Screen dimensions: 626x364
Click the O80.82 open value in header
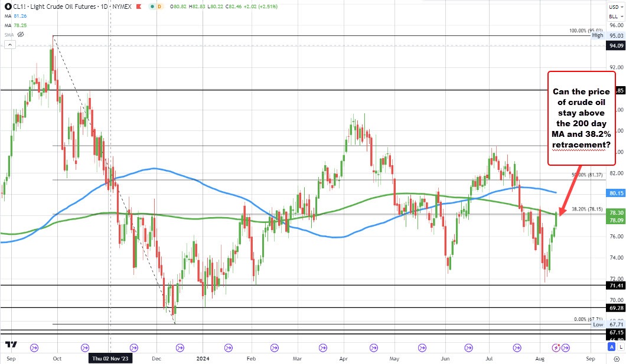point(178,6)
